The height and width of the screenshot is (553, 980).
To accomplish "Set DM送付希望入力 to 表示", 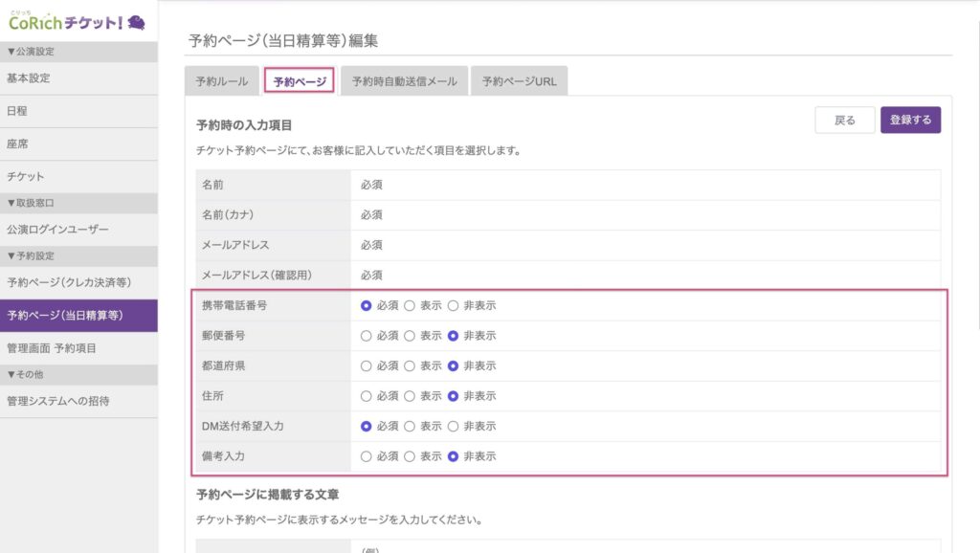I will pos(410,426).
